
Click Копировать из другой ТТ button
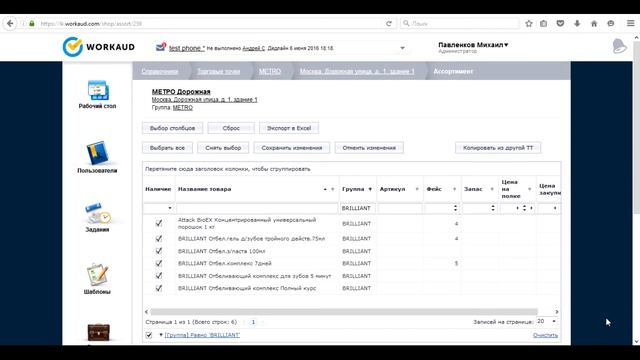[x=498, y=148]
